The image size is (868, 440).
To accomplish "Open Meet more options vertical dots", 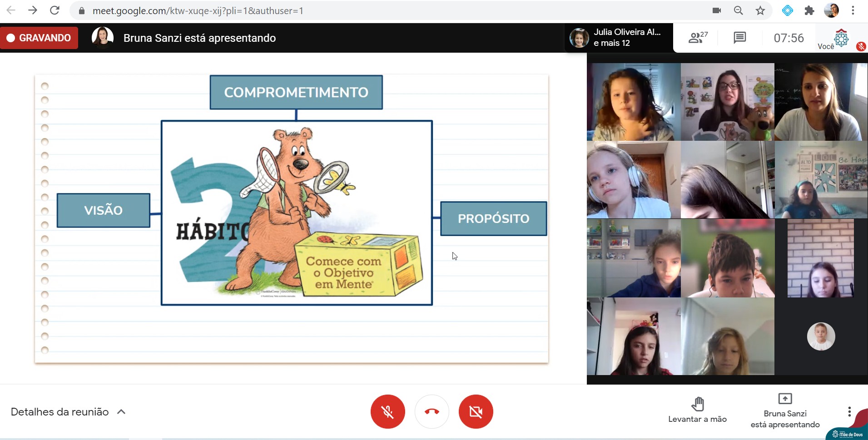I will pos(849,411).
